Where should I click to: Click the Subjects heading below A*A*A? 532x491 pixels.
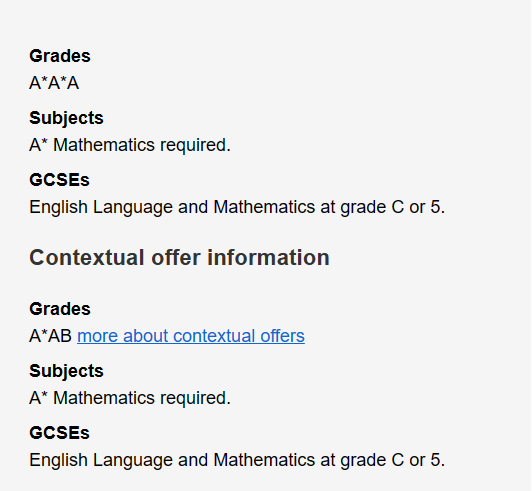point(66,118)
